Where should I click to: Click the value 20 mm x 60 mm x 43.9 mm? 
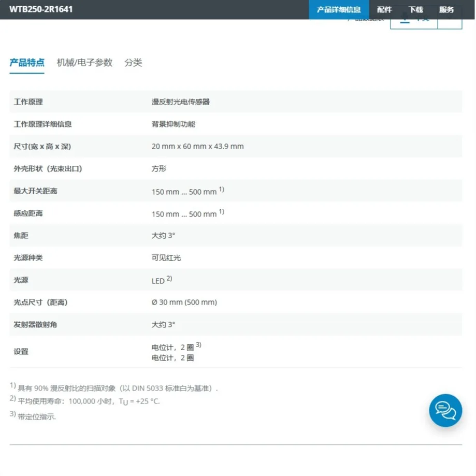pyautogui.click(x=198, y=146)
